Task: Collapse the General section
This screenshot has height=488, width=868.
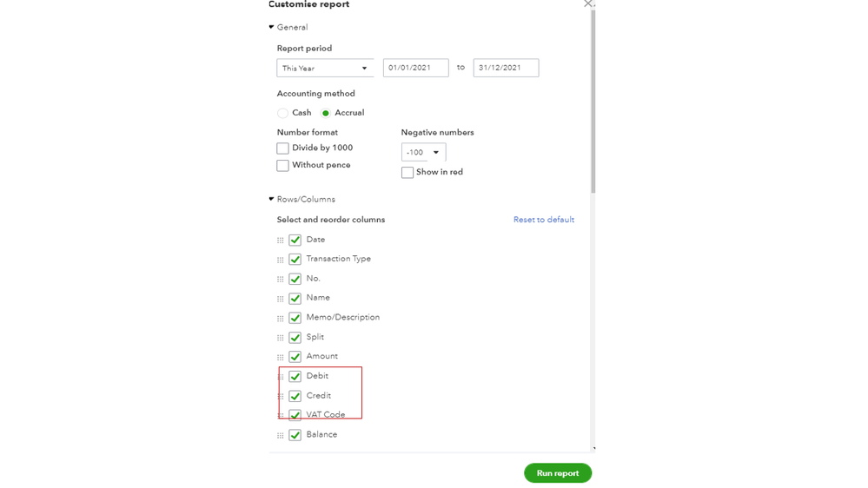Action: (x=272, y=28)
